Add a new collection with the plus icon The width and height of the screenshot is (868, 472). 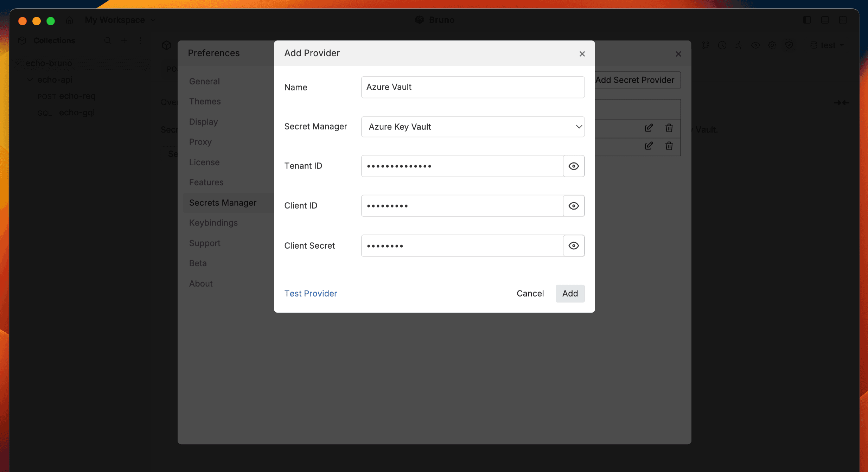pos(124,40)
